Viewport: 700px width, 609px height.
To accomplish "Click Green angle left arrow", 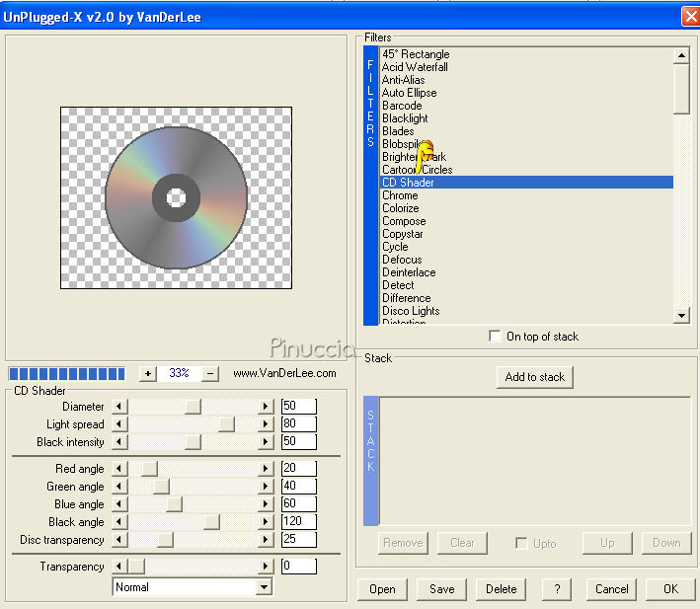I will click(119, 487).
